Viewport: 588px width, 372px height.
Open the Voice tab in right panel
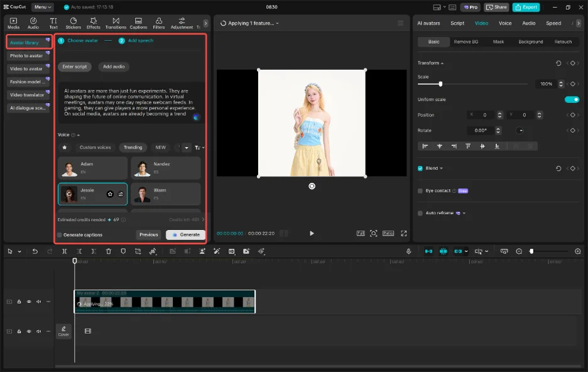click(x=505, y=23)
